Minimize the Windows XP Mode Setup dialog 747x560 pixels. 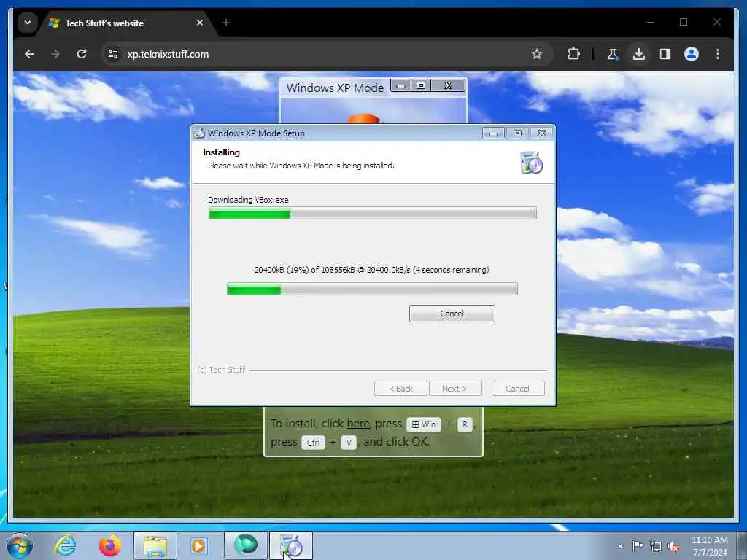click(x=493, y=133)
